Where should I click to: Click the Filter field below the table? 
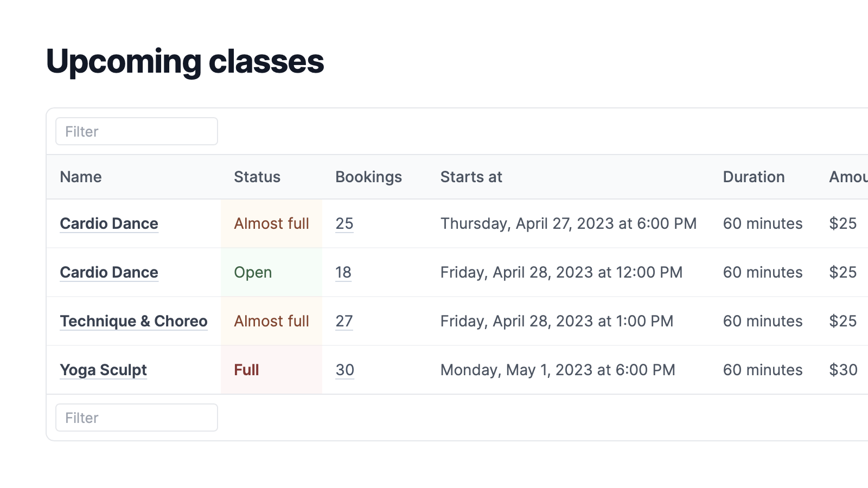click(136, 418)
